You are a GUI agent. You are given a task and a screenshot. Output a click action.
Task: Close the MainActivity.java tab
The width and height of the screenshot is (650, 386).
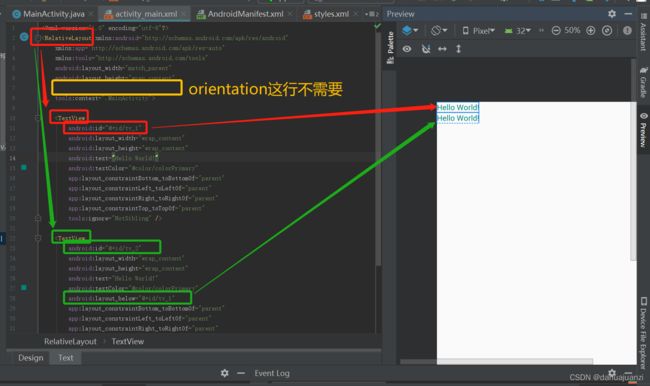click(91, 14)
